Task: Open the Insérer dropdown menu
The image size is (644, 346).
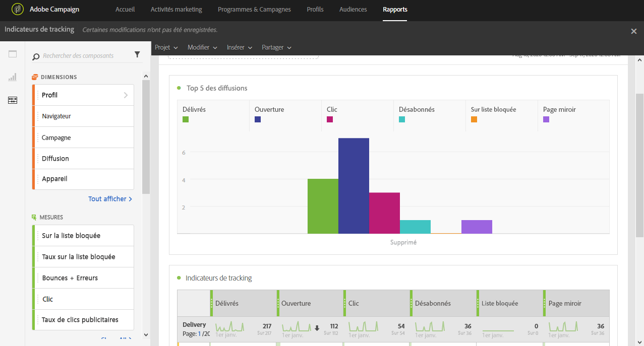Action: 240,47
